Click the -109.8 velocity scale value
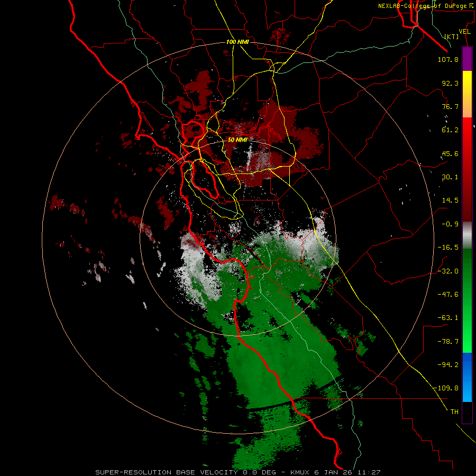 [x=446, y=388]
